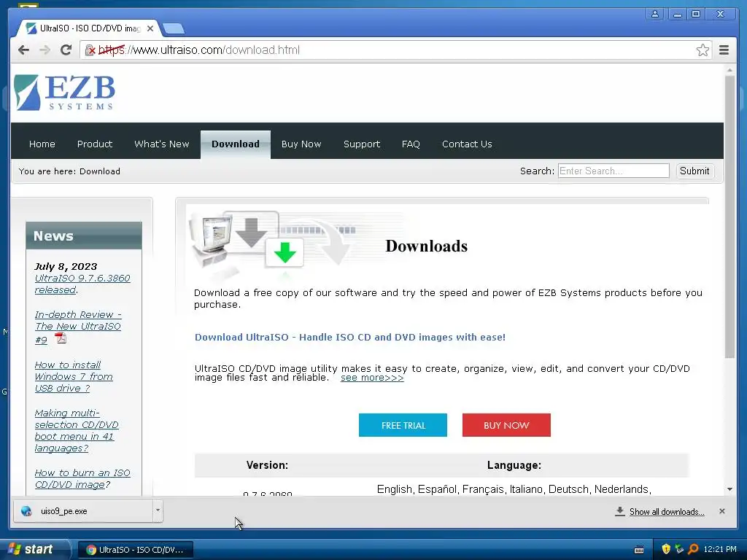747x560 pixels.
Task: Open the Contact Us navigation item
Action: click(x=467, y=144)
